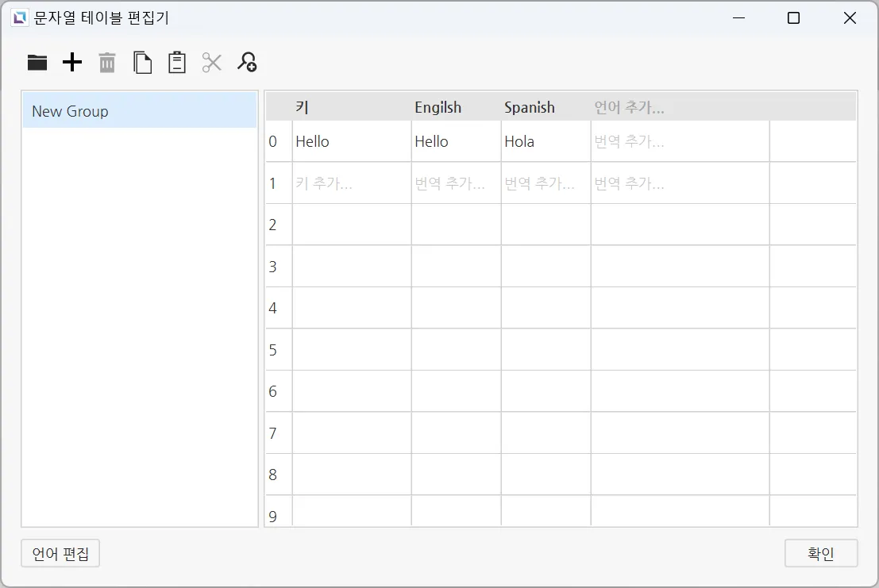Click the copy icon in toolbar
This screenshot has width=879, height=588.
142,63
